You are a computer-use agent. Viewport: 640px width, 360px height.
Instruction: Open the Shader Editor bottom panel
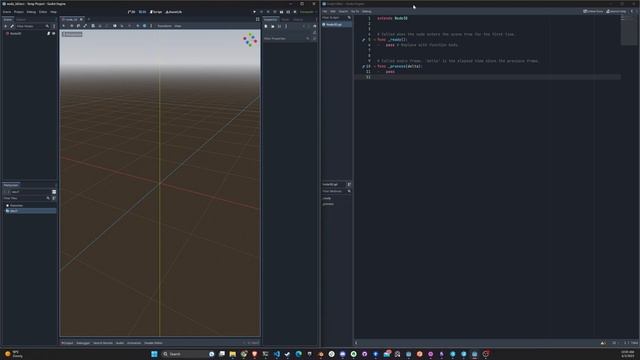point(153,343)
